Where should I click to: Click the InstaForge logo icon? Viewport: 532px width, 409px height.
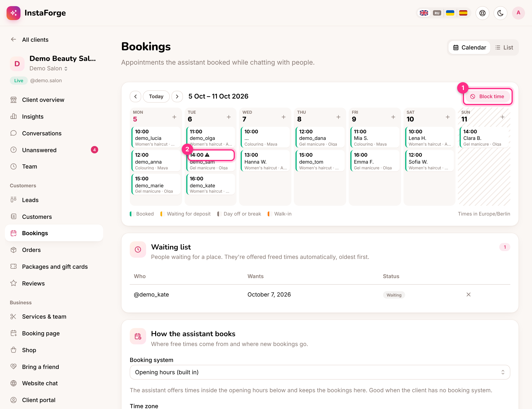pos(13,13)
